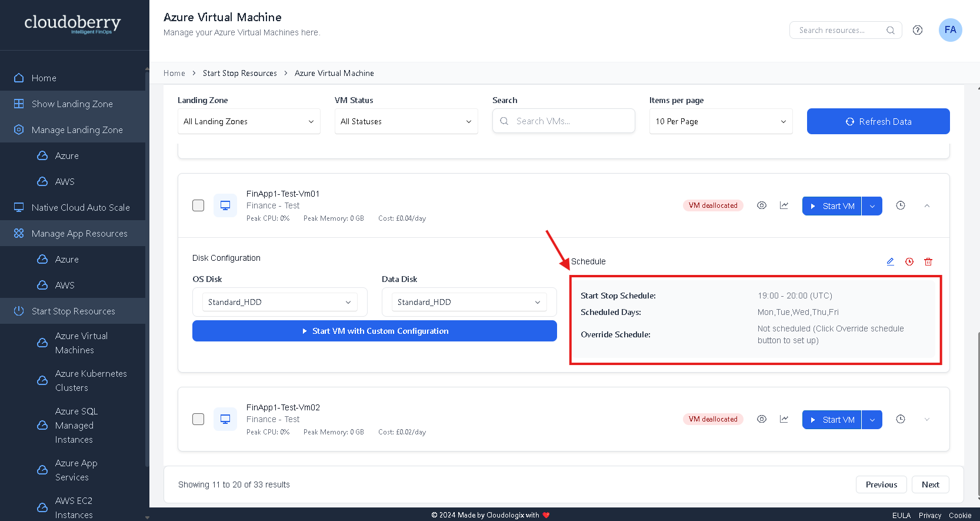The image size is (980, 521).
Task: Edit schedule with the pencil icon
Action: [x=891, y=261]
